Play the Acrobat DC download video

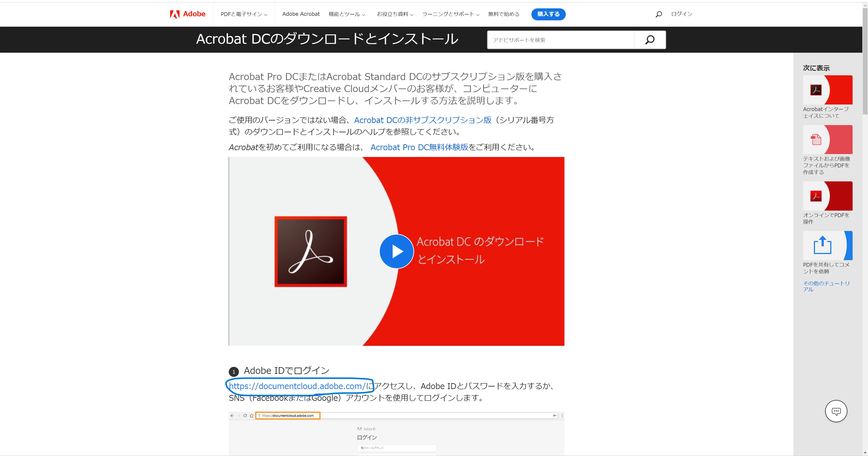[x=397, y=251]
